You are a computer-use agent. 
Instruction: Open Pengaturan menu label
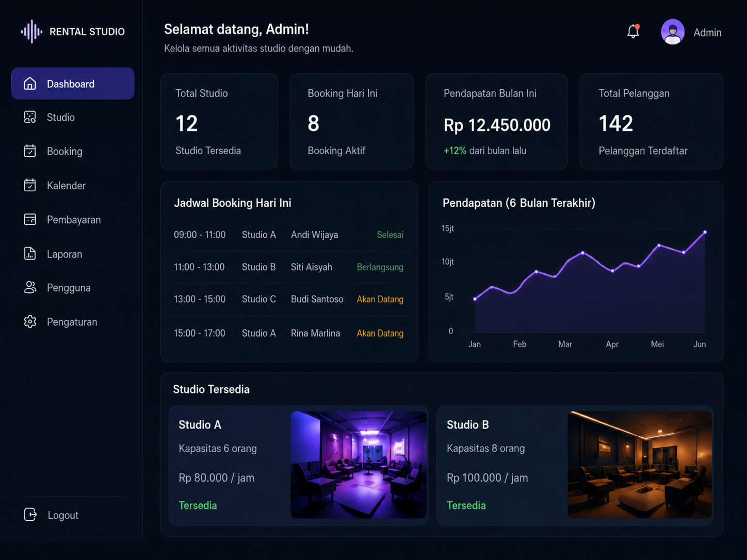[72, 322]
